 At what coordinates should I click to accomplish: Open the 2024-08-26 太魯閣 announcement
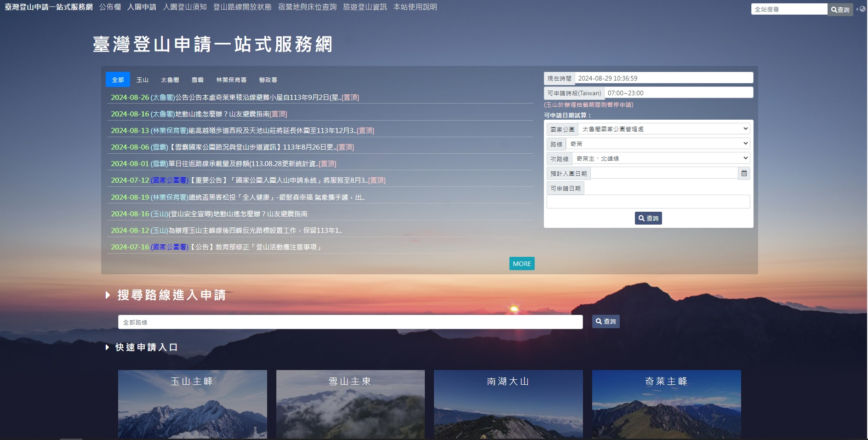coord(234,98)
